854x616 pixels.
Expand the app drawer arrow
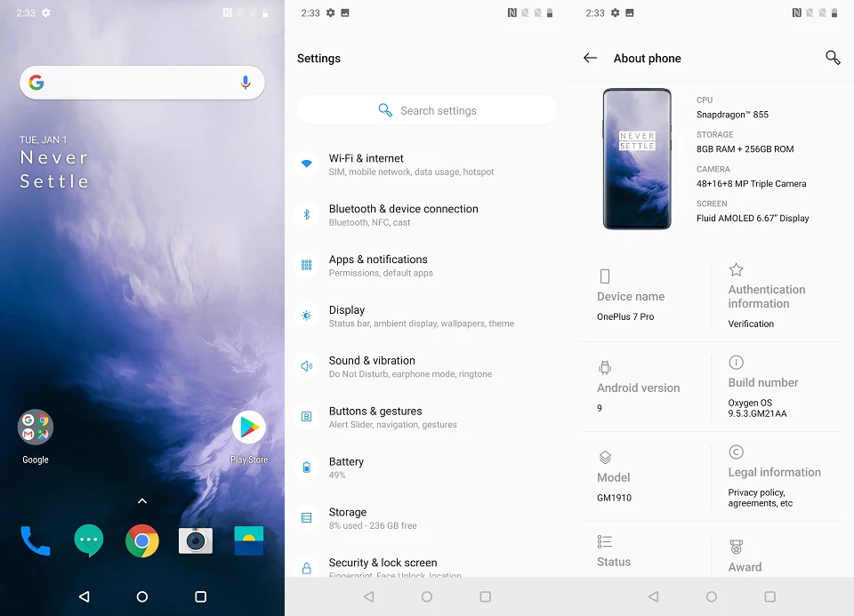tap(142, 500)
